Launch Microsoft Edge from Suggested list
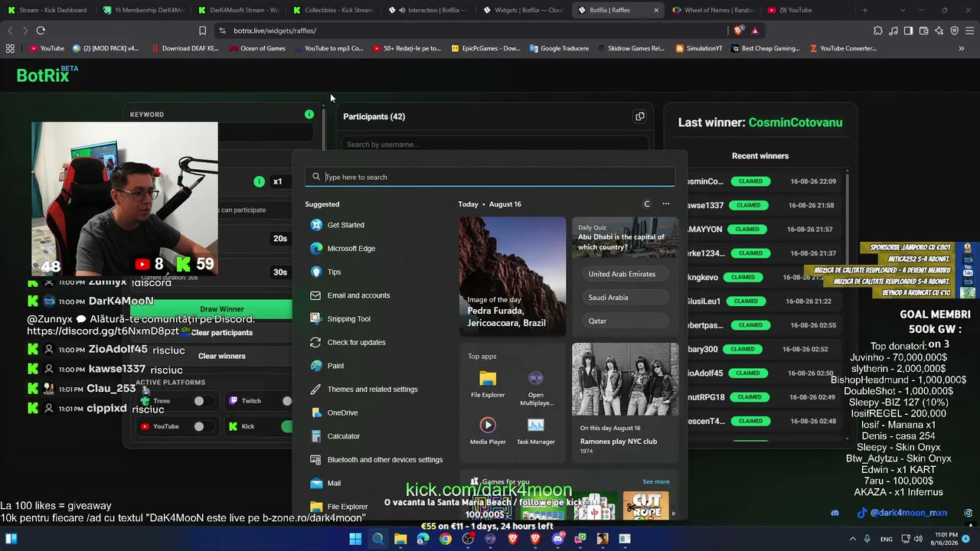Screen dimensions: 980x551 pos(342,249)
